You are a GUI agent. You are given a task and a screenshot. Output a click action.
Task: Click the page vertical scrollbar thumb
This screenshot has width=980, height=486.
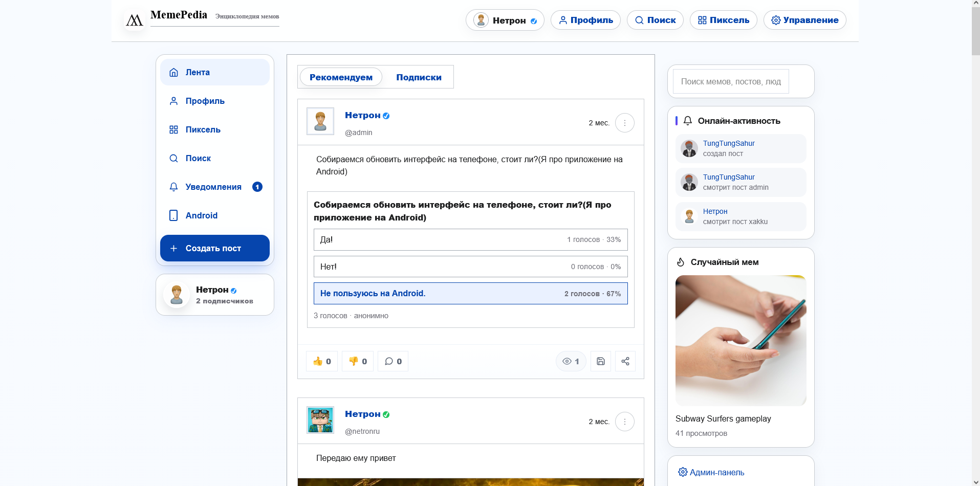tap(976, 31)
